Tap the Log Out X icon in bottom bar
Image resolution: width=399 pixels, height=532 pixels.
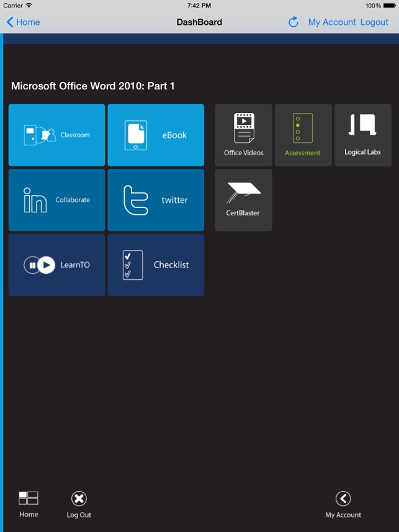point(79,498)
